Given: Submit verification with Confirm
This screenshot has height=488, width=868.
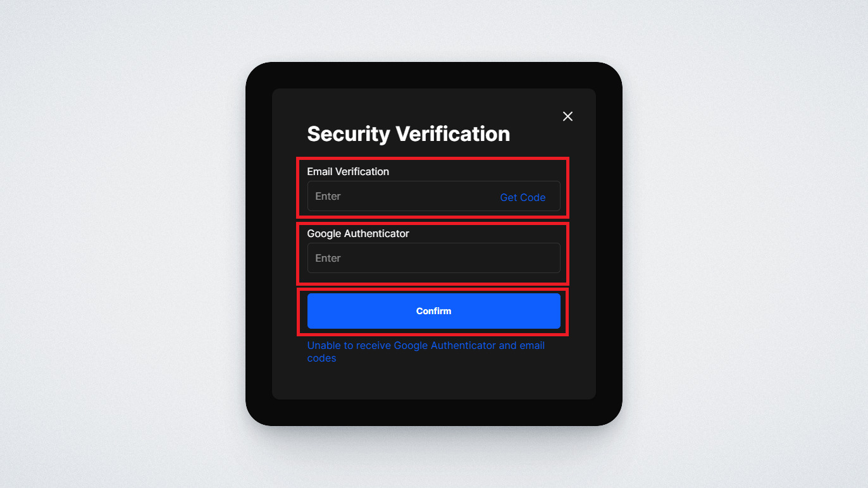Looking at the screenshot, I should pos(433,311).
